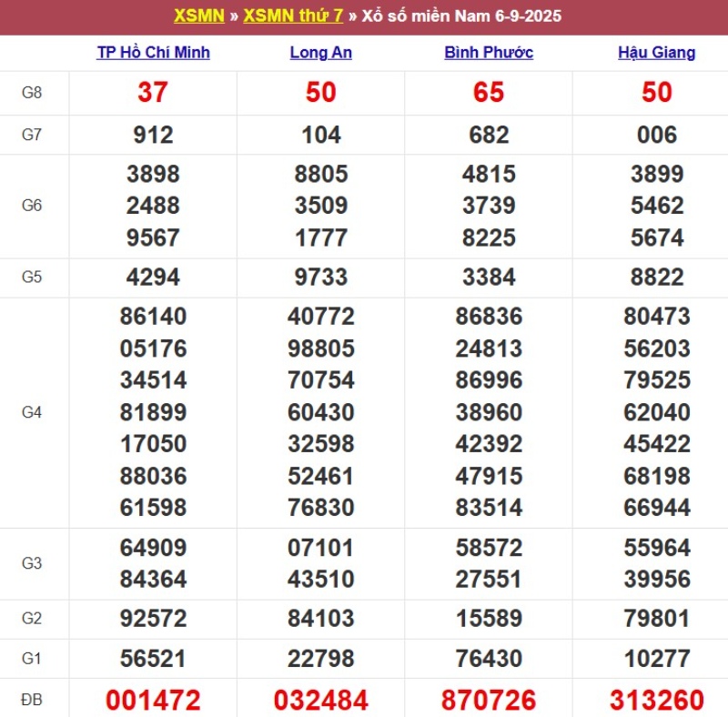Click the TP Hồ Chí Minh column link
Screen dimensions: 728x717
[x=153, y=53]
